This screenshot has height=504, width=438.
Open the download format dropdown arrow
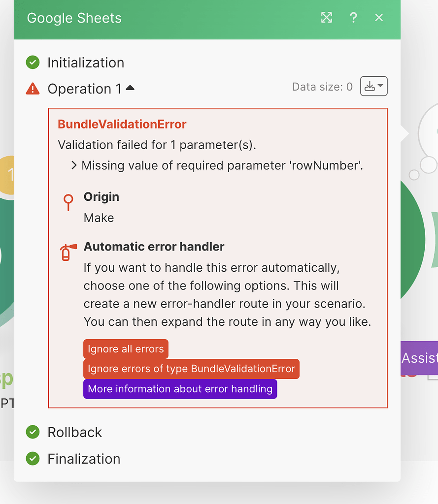[379, 86]
